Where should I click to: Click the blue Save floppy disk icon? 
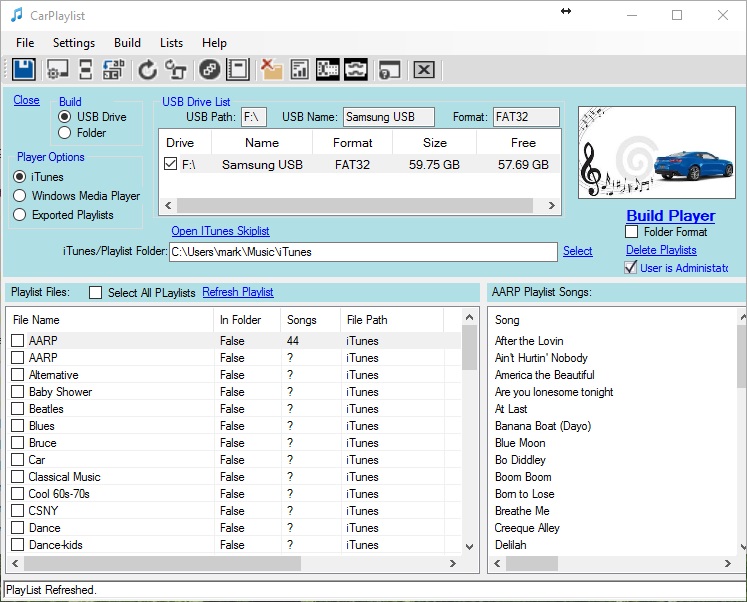coord(24,69)
